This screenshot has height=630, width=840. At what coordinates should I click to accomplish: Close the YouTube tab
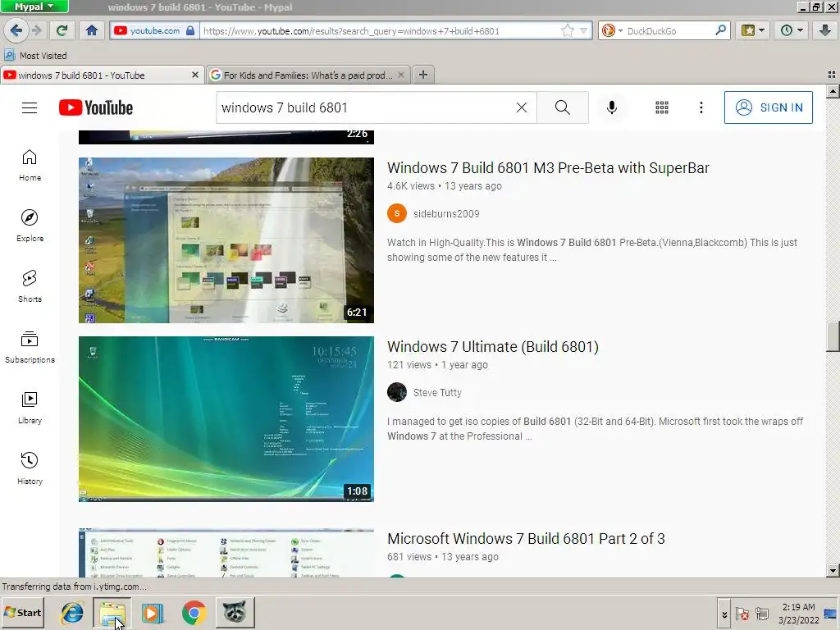195,75
